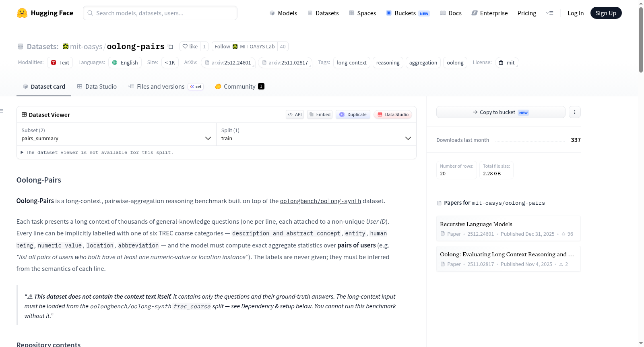Open the three-dot more options menu

click(575, 112)
